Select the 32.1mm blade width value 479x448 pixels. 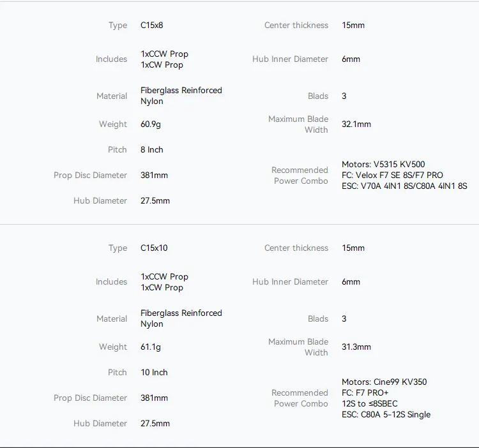coord(356,124)
